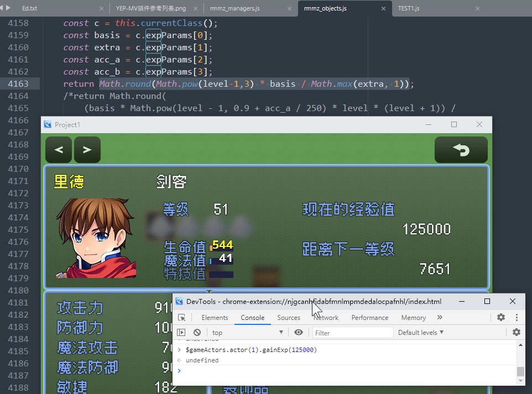
Task: Open the top JavaScript context dropdown
Action: point(247,333)
